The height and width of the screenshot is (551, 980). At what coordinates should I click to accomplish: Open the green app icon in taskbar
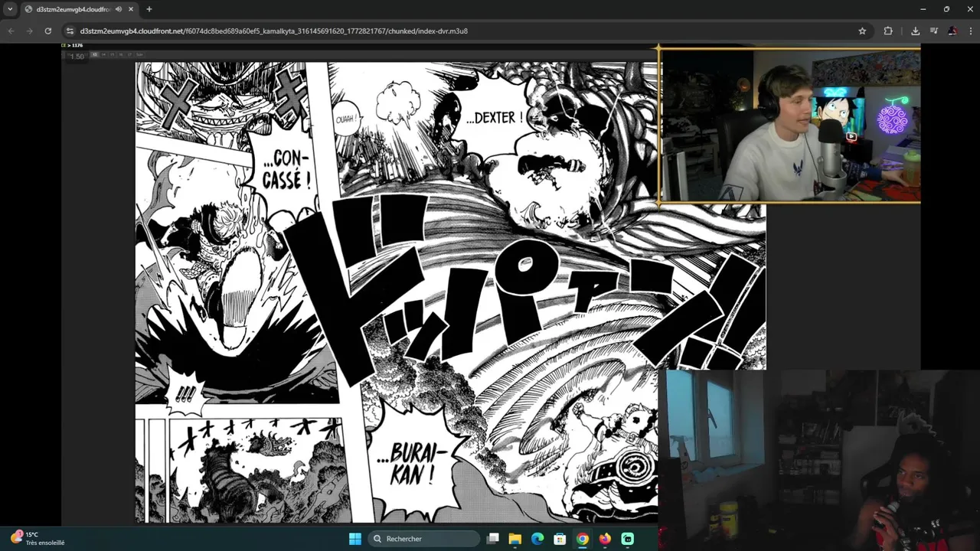pyautogui.click(x=628, y=539)
